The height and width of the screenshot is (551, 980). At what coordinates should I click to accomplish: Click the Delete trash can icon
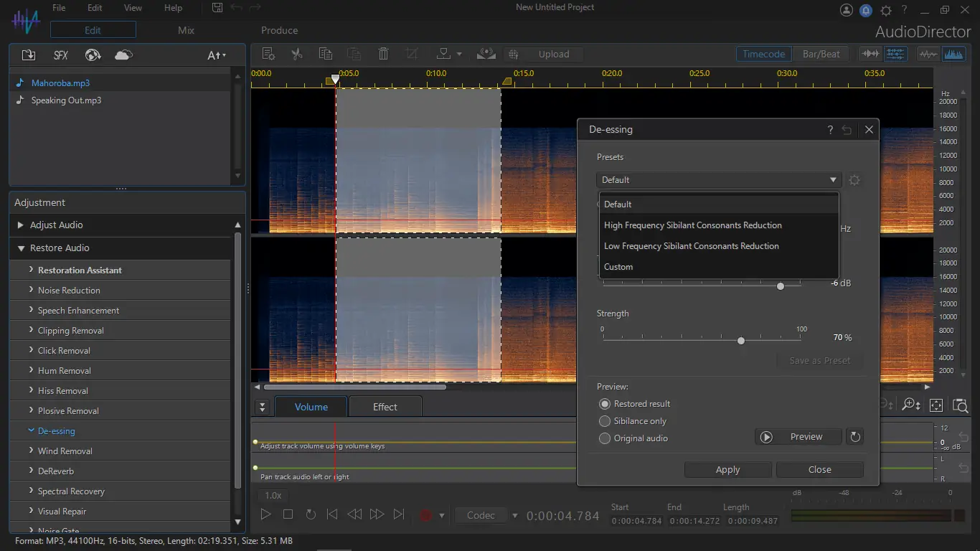pos(383,54)
